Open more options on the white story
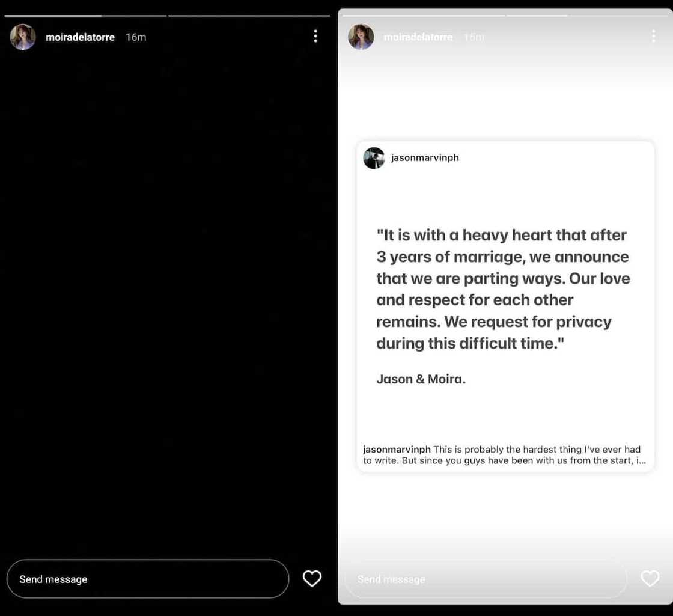The width and height of the screenshot is (673, 616). pyautogui.click(x=653, y=37)
